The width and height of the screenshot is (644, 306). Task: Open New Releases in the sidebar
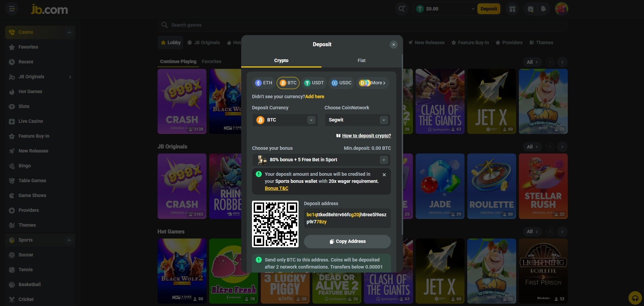40,151
